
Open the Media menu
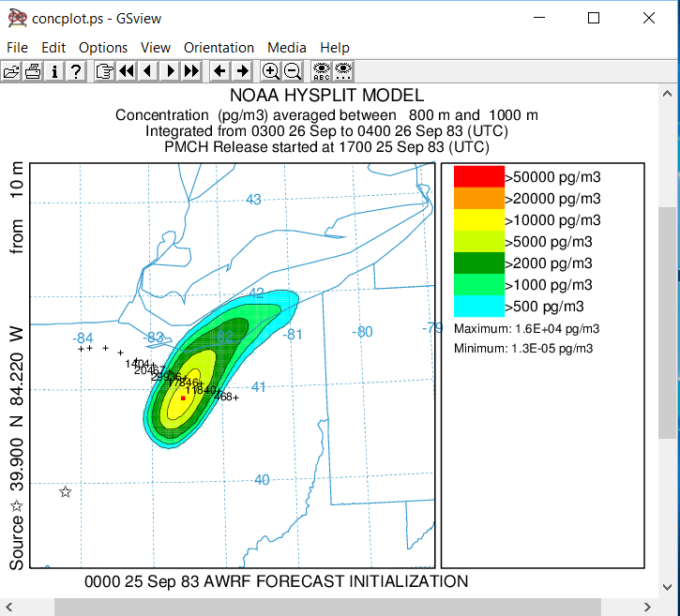click(x=286, y=48)
